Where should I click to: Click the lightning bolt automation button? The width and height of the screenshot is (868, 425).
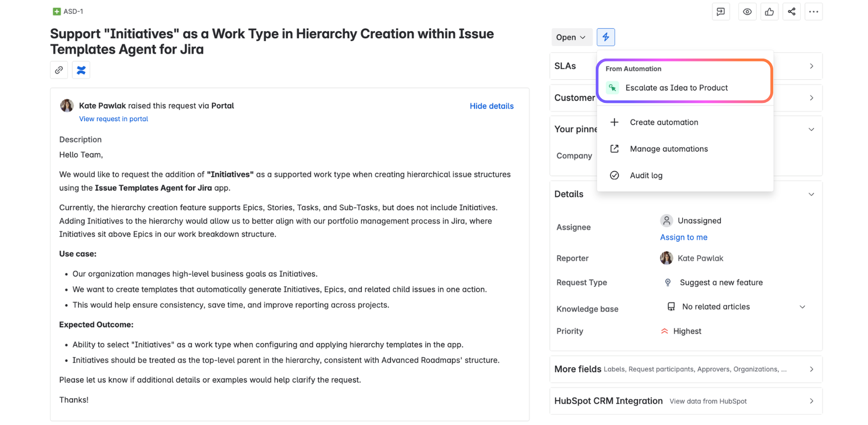pos(606,37)
